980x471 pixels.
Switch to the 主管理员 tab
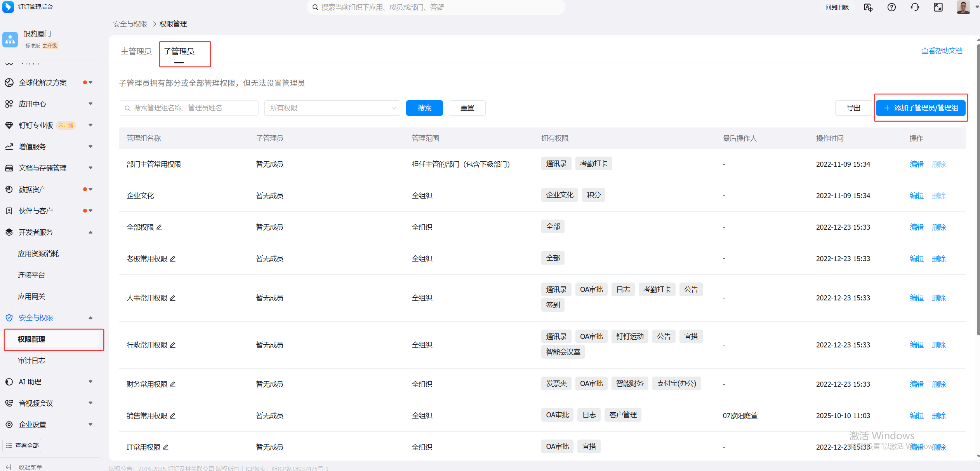tap(136, 51)
